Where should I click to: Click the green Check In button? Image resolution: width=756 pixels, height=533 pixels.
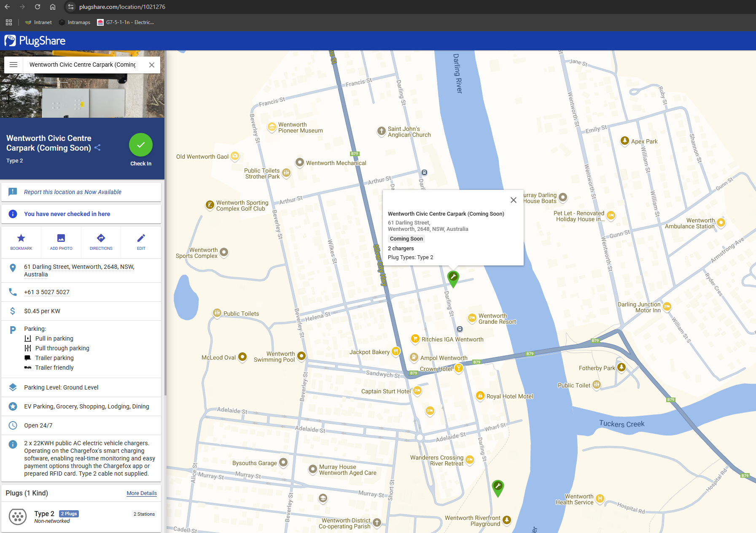point(141,145)
